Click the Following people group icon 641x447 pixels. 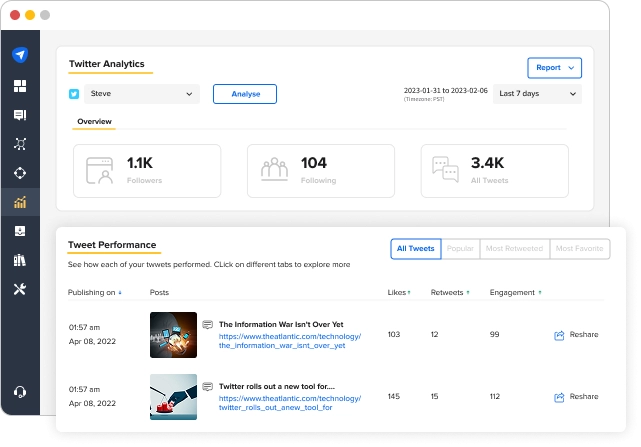pyautogui.click(x=274, y=169)
